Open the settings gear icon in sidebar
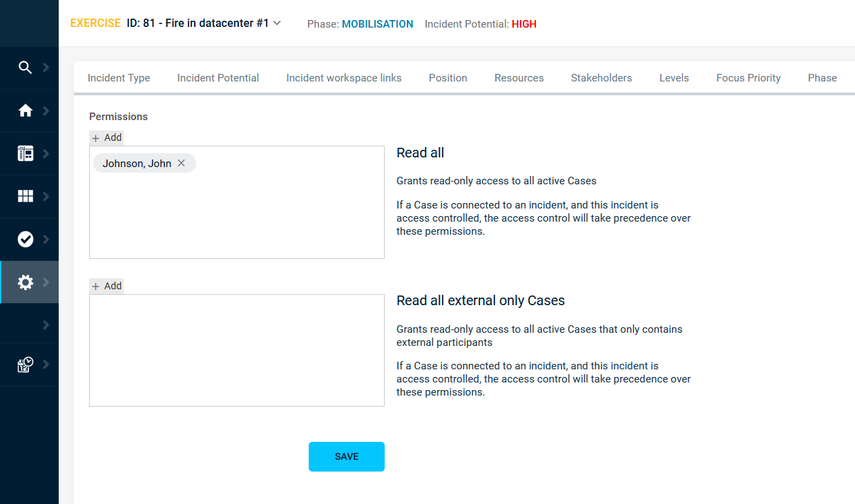 [x=25, y=282]
